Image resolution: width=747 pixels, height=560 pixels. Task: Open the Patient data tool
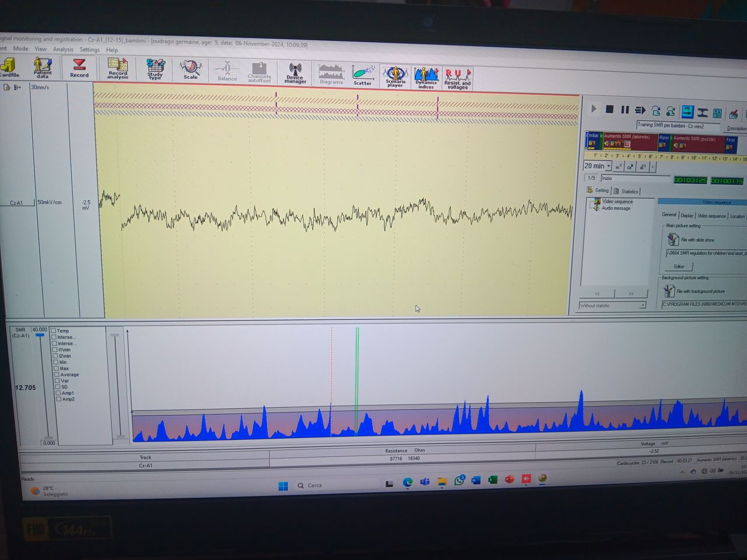tap(42, 68)
